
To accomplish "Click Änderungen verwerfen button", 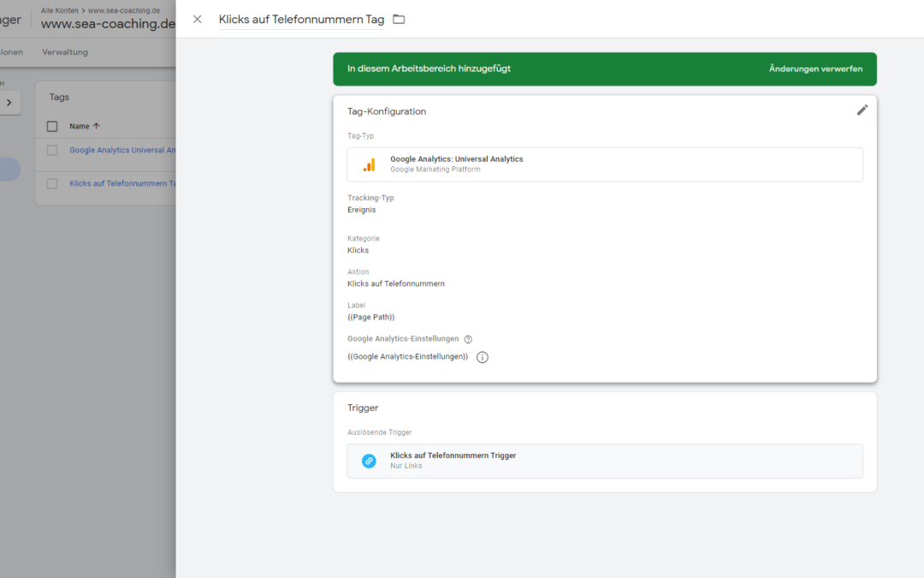I will [x=815, y=69].
